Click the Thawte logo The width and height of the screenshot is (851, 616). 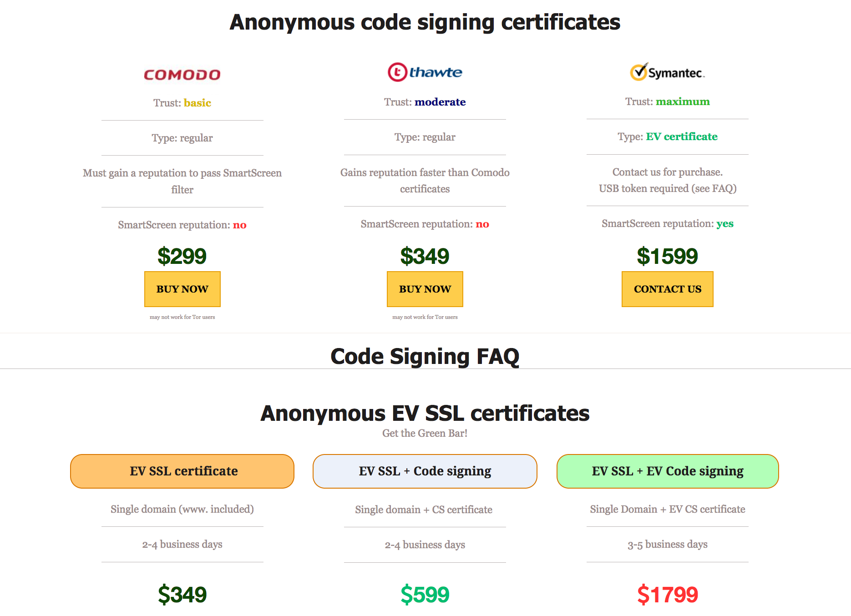(x=425, y=72)
